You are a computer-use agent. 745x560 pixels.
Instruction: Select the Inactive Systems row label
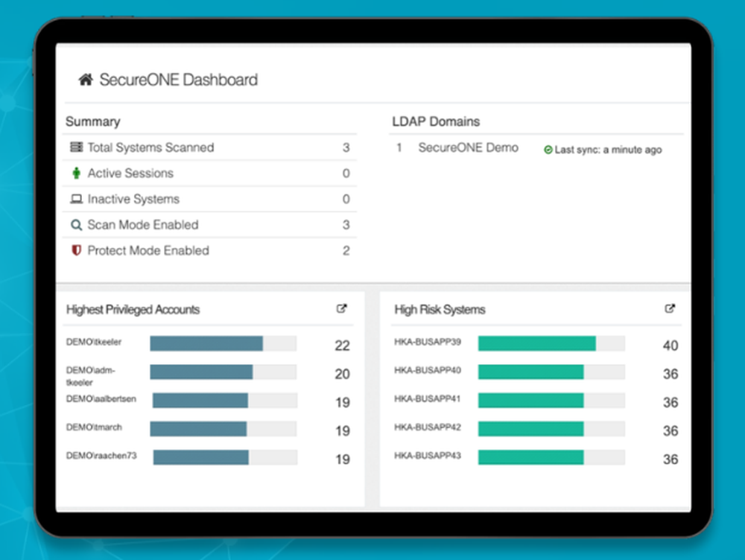[x=133, y=199]
